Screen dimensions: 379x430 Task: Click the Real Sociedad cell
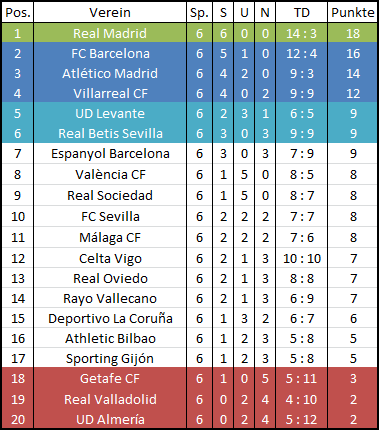click(x=110, y=196)
